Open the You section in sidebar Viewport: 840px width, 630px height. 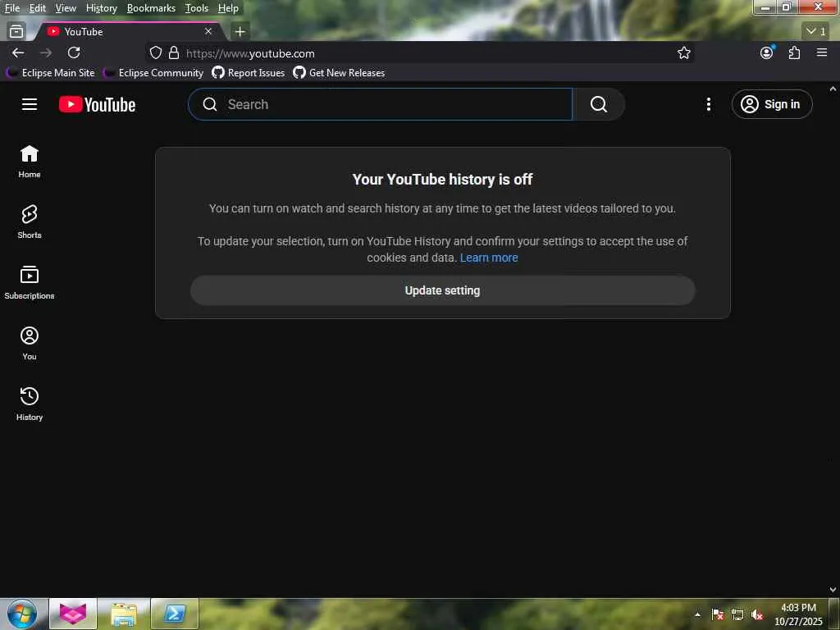[x=30, y=344]
